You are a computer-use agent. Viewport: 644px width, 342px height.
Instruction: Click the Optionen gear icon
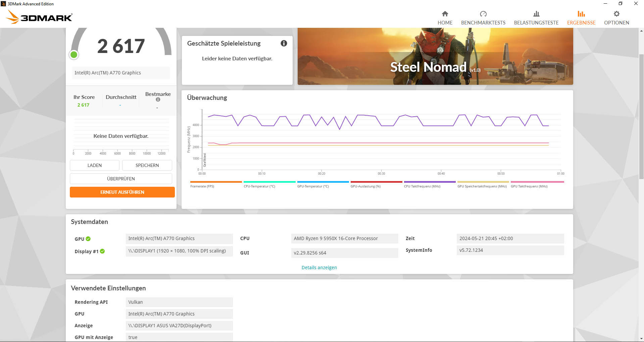(x=616, y=14)
